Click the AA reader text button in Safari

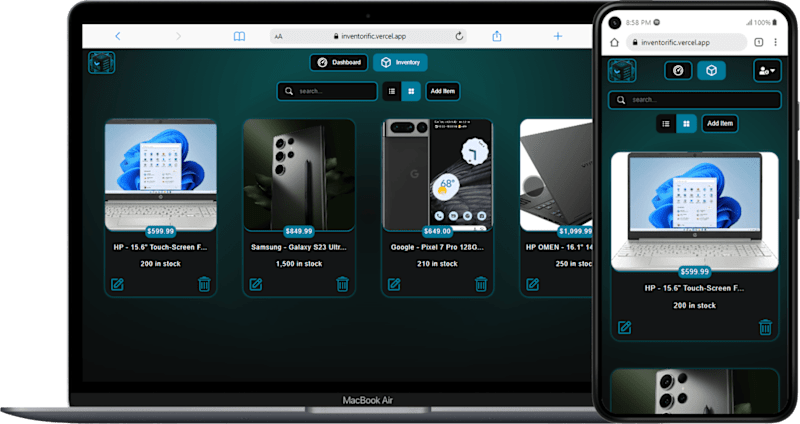(278, 36)
